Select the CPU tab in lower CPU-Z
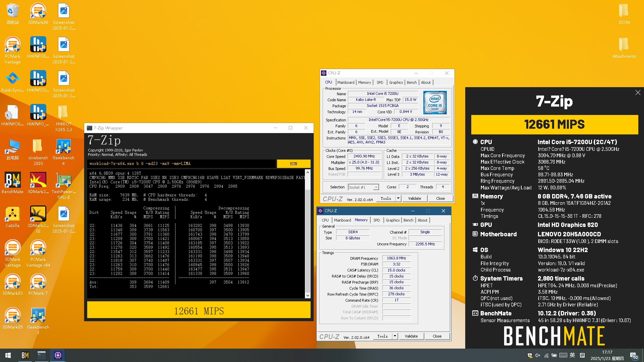Viewport: 644px width, 362px height. click(325, 220)
